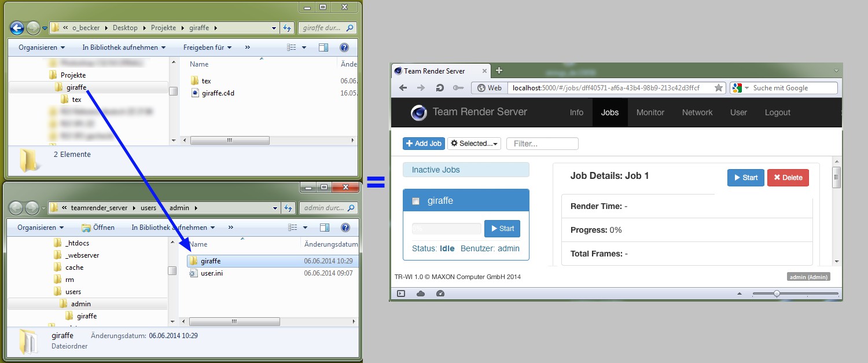Open the User tab
Screen dimensions: 868x363
[x=738, y=112]
